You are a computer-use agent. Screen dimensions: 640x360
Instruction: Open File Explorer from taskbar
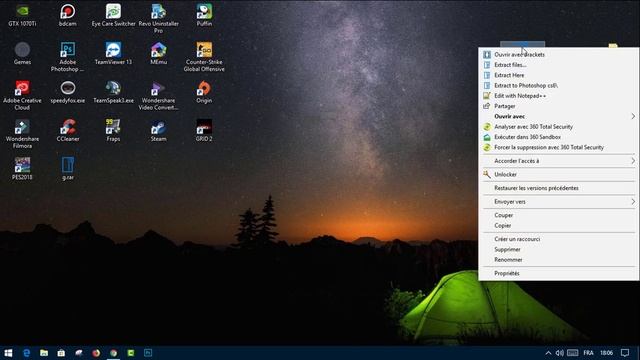coord(44,353)
